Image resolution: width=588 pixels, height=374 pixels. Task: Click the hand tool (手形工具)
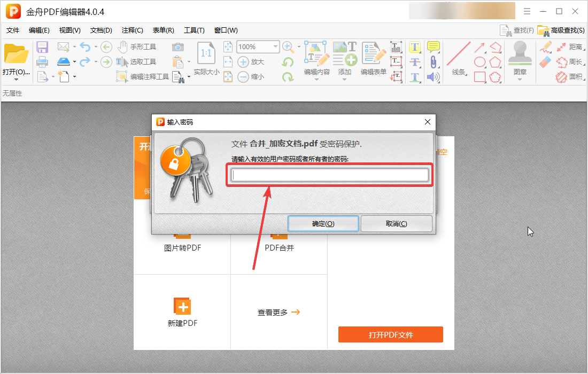tap(137, 47)
